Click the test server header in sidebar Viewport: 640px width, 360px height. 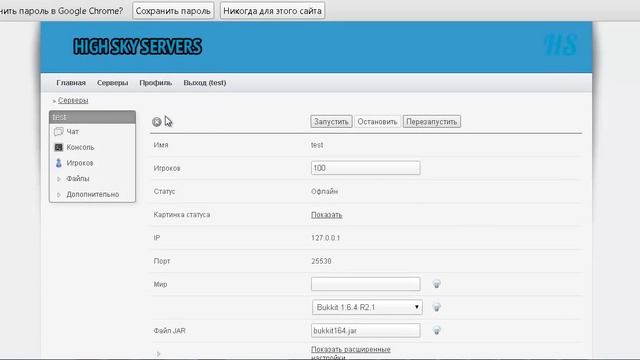pyautogui.click(x=92, y=117)
